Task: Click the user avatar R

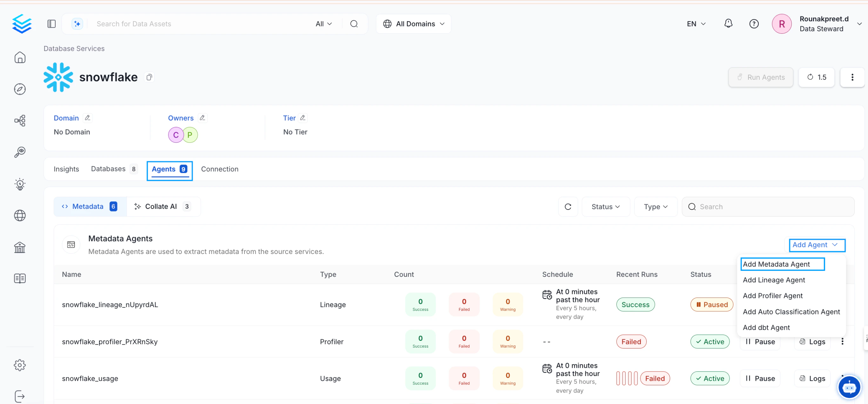Action: point(782,24)
